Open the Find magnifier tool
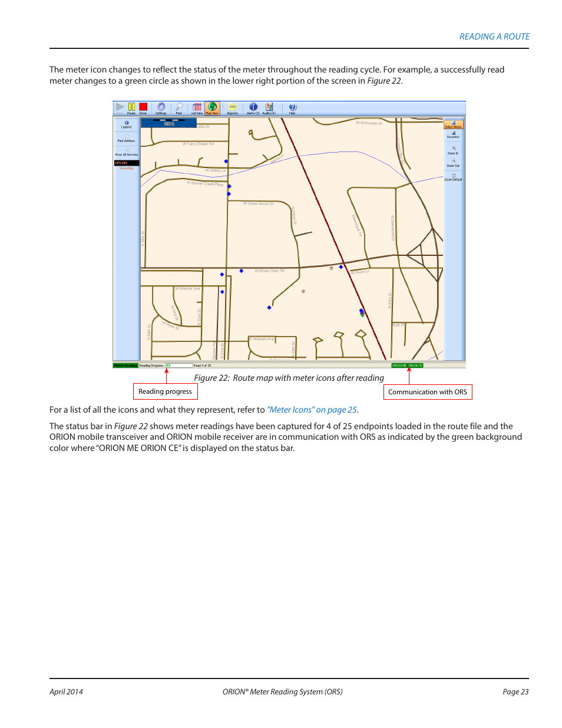The width and height of the screenshot is (562, 728). (x=179, y=108)
